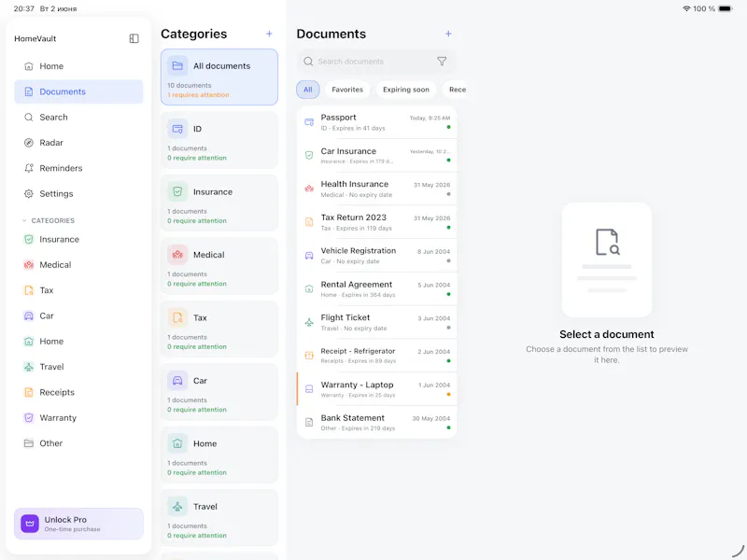Click the Bank Statement document icon
747x560 pixels.
pos(309,423)
